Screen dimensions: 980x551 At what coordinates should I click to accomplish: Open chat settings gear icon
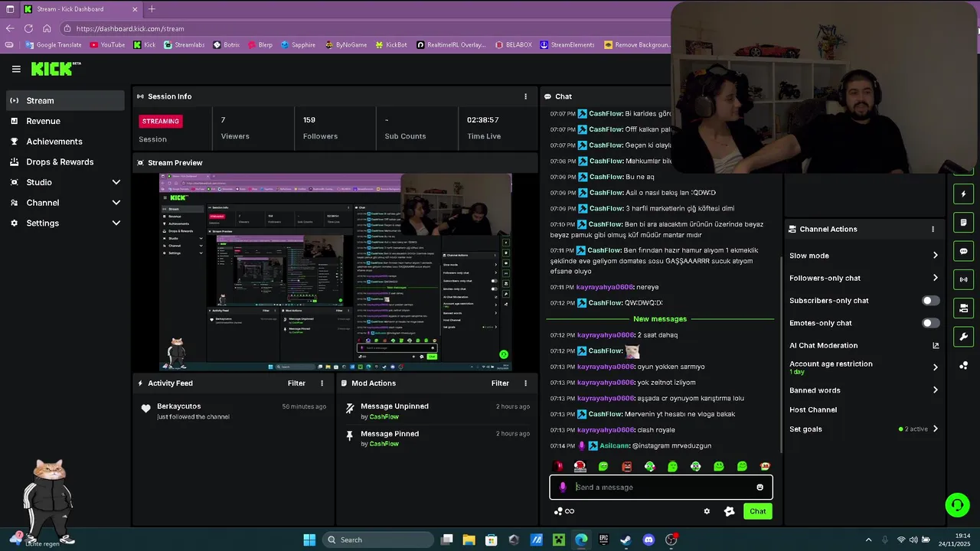707,511
